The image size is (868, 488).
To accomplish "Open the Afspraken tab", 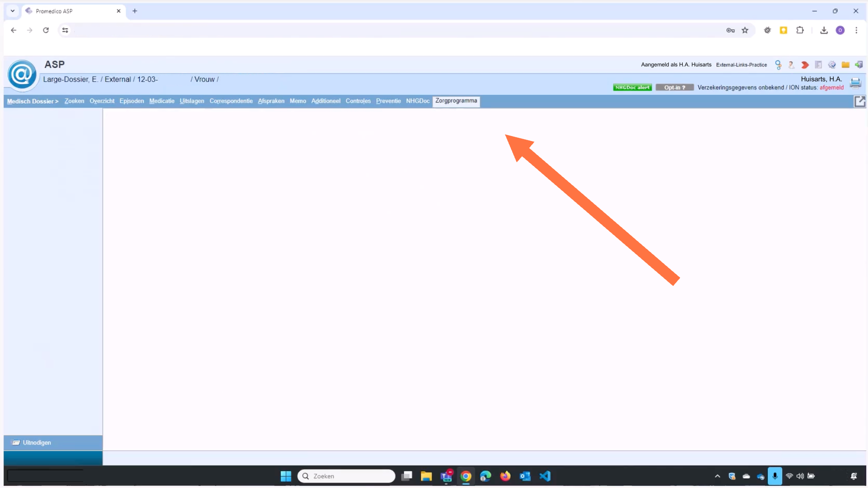I will (x=271, y=101).
